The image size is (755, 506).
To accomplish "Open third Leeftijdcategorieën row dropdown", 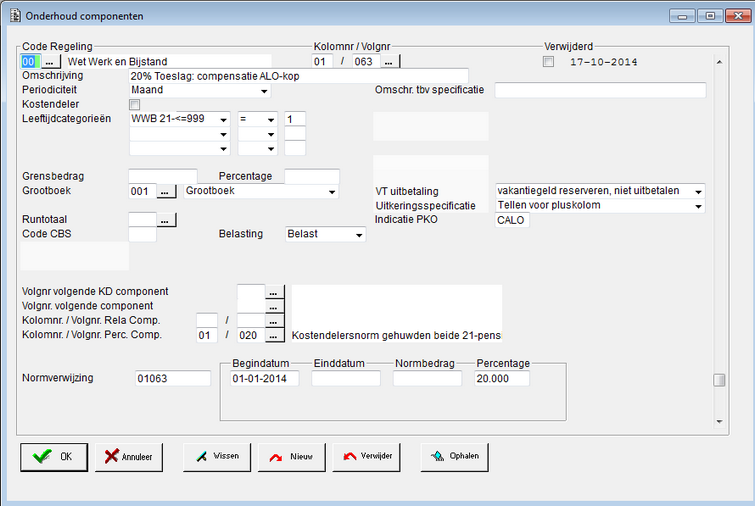I will coord(223,148).
